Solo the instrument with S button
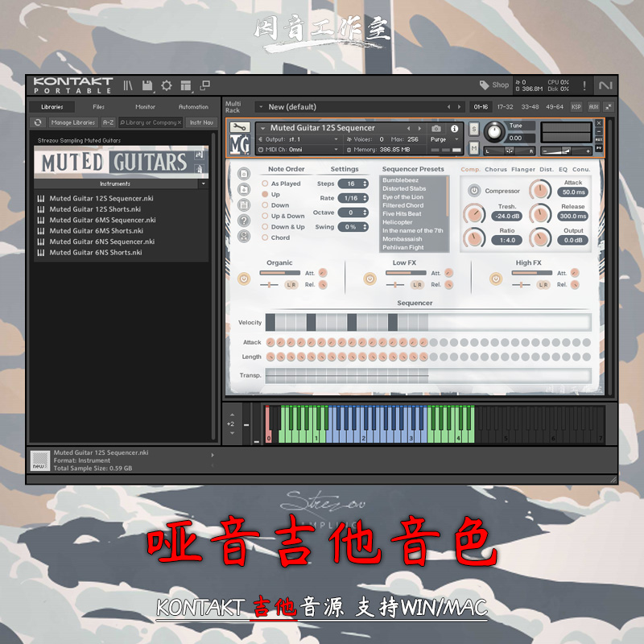This screenshot has width=644, height=644. pyautogui.click(x=474, y=129)
